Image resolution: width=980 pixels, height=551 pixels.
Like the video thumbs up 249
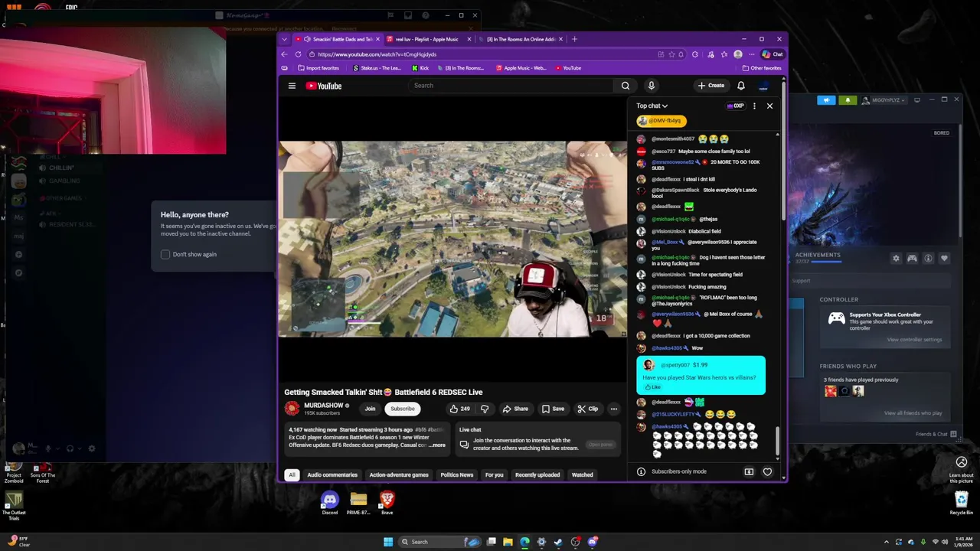pos(459,409)
